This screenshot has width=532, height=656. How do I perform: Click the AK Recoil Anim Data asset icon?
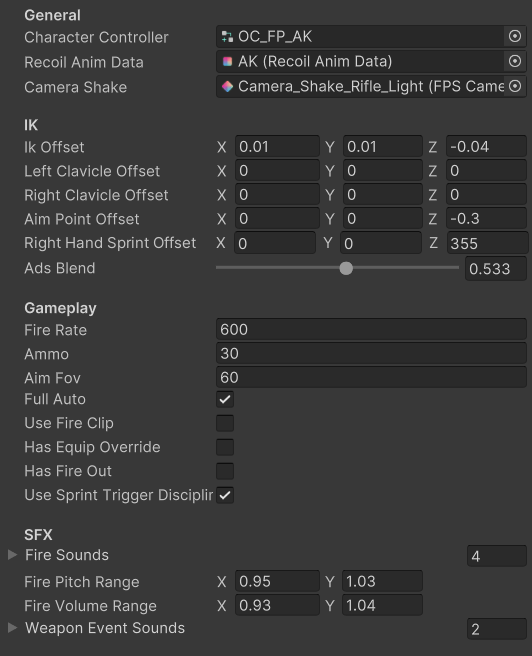pos(227,62)
